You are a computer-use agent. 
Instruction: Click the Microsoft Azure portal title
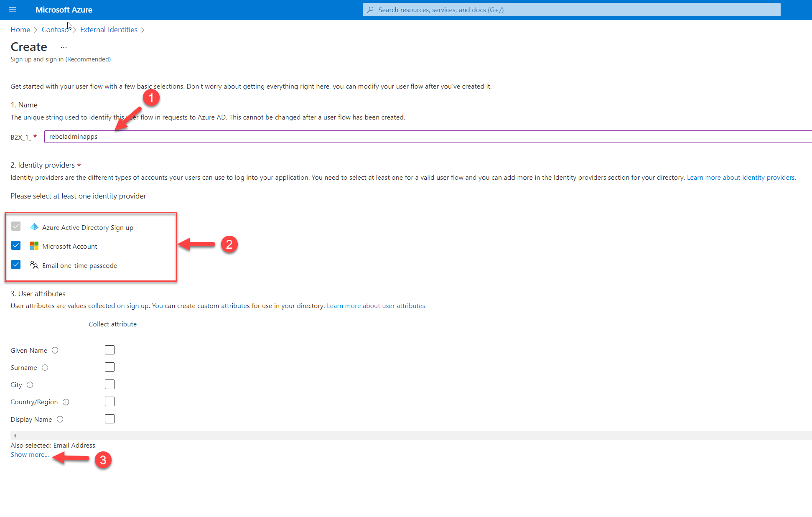coord(64,10)
